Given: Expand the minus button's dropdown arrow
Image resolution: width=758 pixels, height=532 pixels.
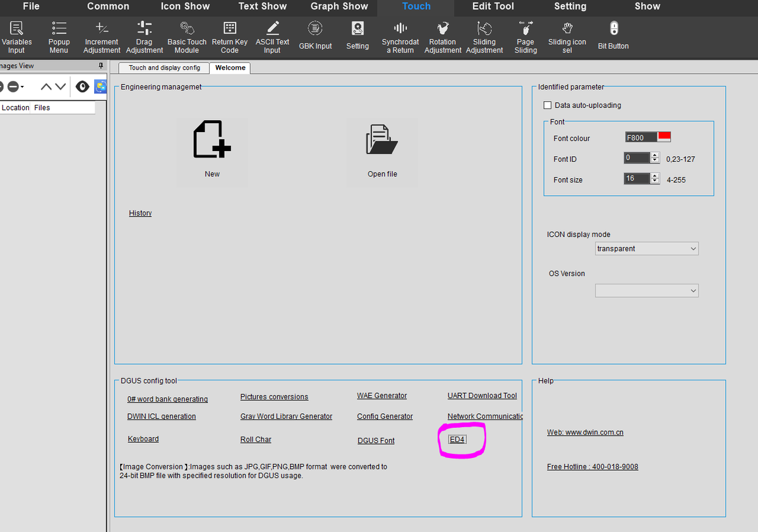Looking at the screenshot, I should point(22,87).
